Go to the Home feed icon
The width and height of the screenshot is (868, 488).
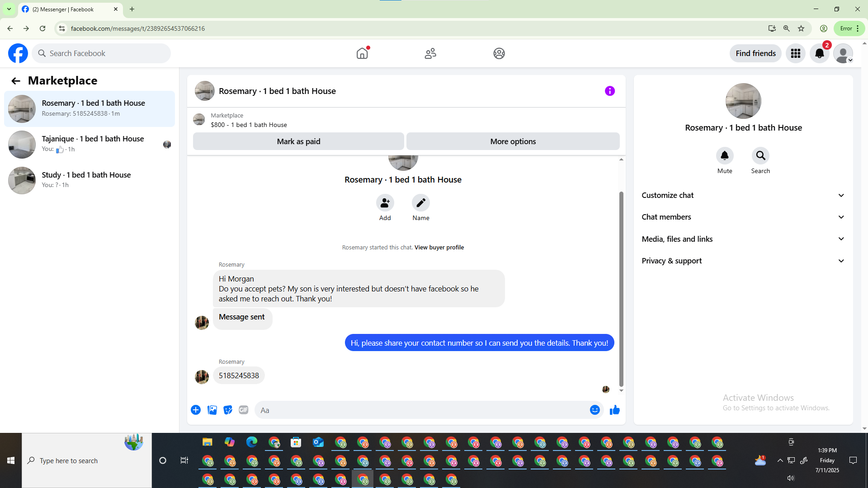362,53
